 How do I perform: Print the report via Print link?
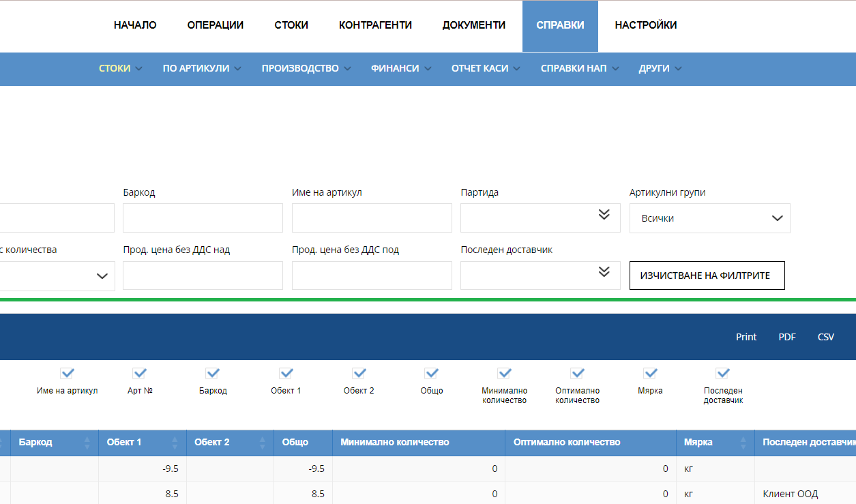746,337
